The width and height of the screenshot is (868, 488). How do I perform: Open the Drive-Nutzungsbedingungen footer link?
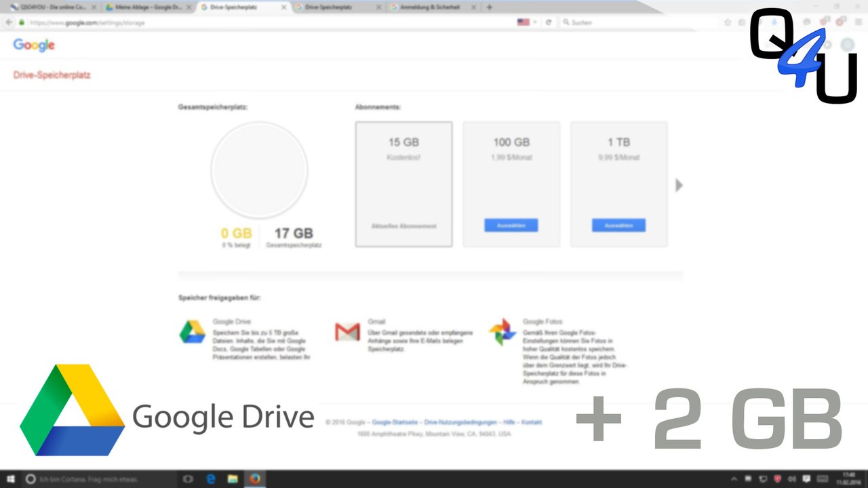click(460, 422)
